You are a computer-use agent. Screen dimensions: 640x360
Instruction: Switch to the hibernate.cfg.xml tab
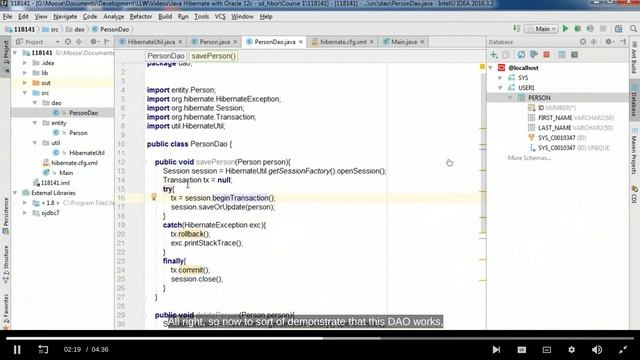tap(343, 42)
